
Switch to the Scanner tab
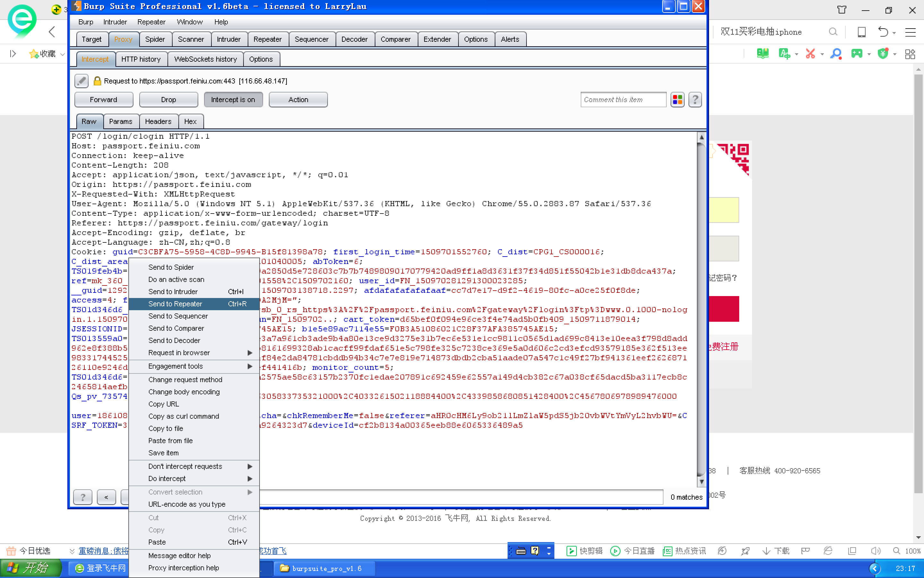(x=191, y=39)
